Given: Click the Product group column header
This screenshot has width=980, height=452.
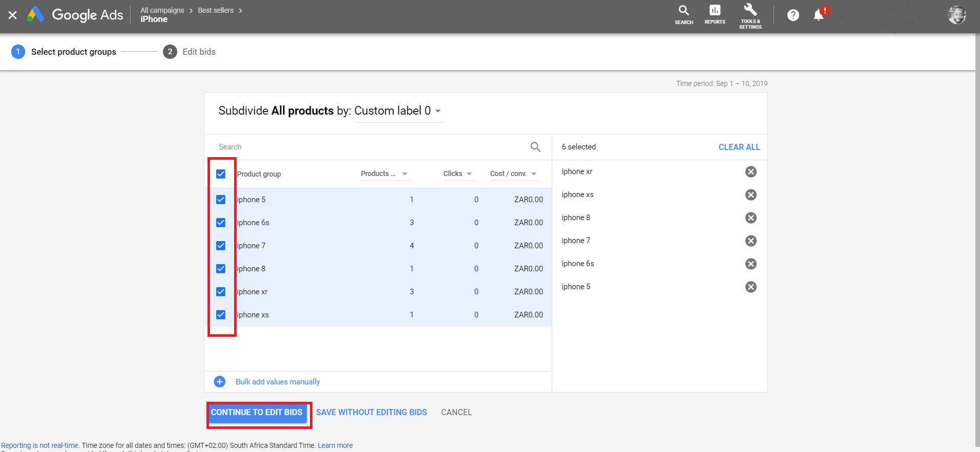Looking at the screenshot, I should tap(259, 174).
